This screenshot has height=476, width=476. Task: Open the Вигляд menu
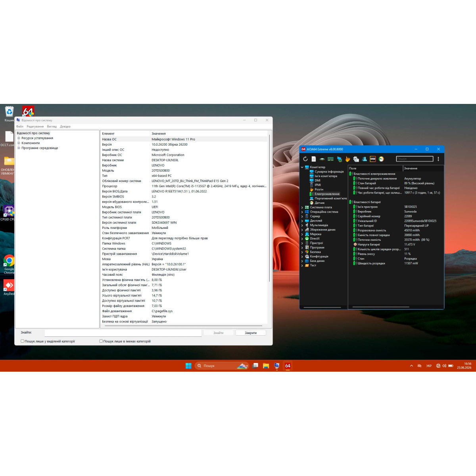(52, 127)
